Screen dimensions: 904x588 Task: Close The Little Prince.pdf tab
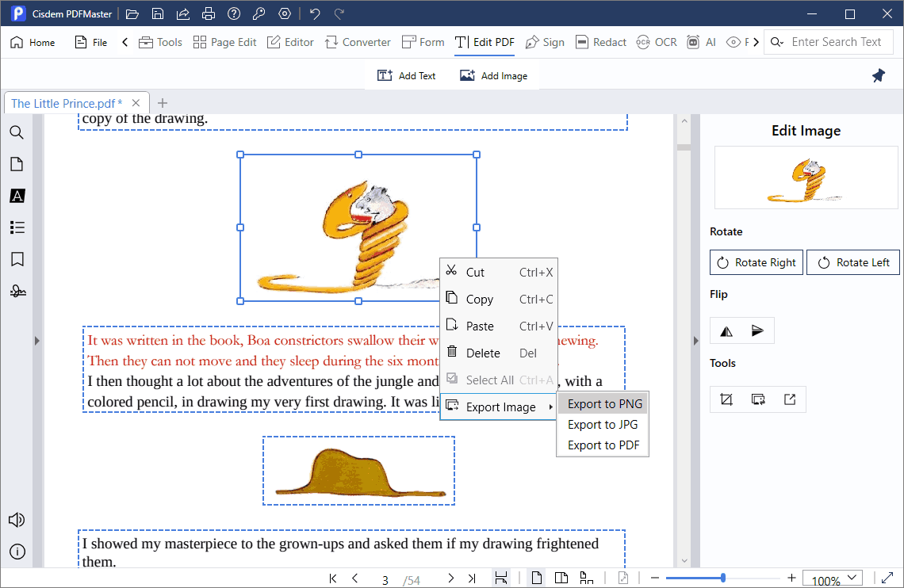click(136, 103)
